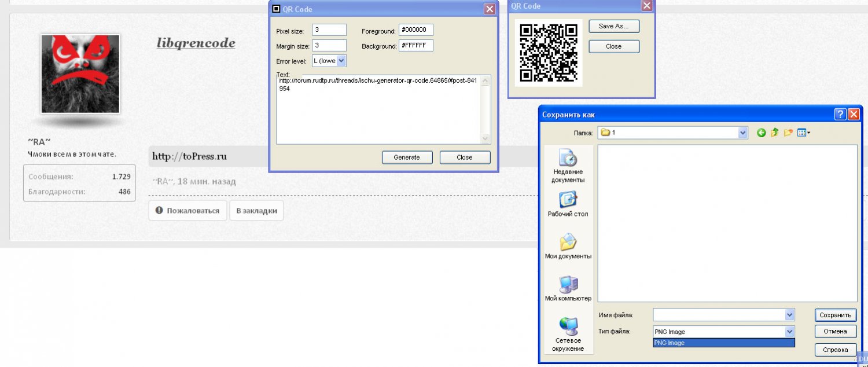The width and height of the screenshot is (868, 367).
Task: Click the Margin size input field
Action: click(329, 45)
